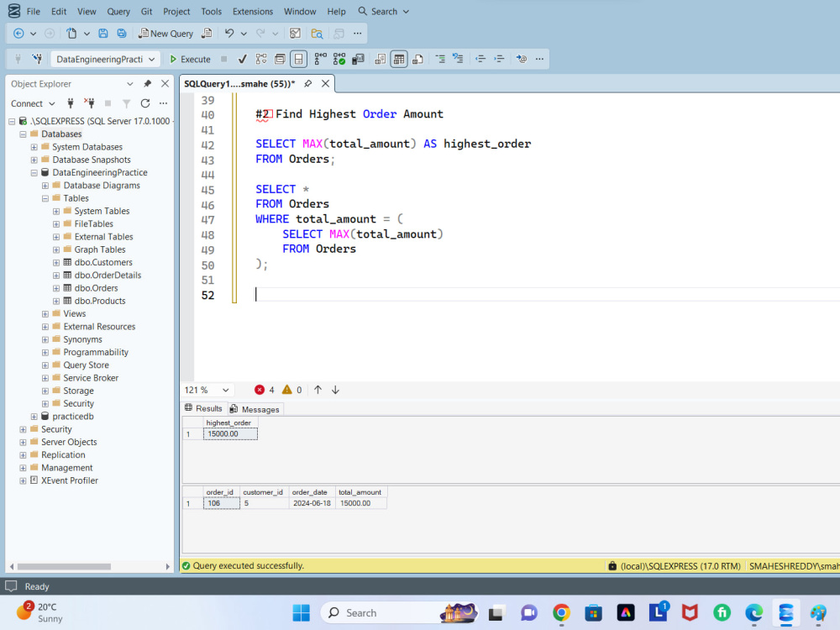Image resolution: width=840 pixels, height=630 pixels.
Task: Click the red error count indicator
Action: pyautogui.click(x=265, y=390)
